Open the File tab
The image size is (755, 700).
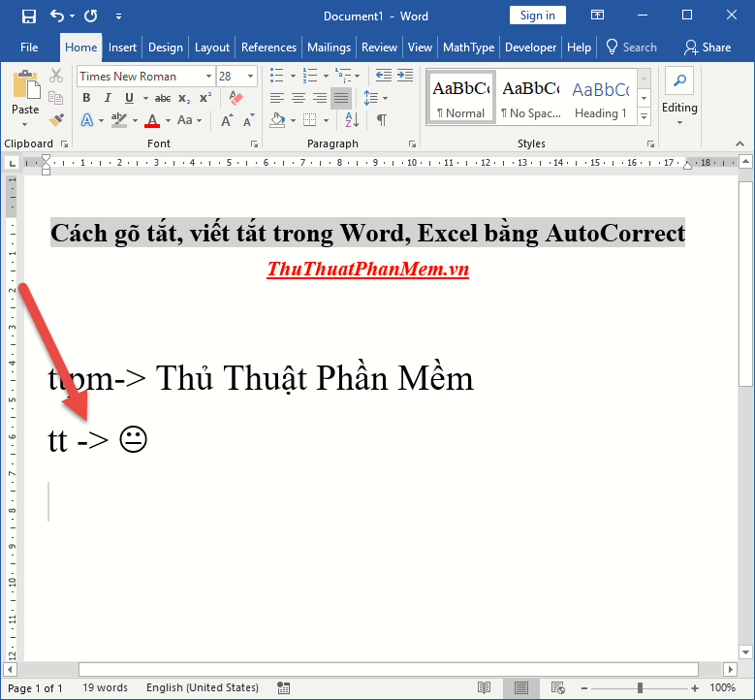point(29,48)
